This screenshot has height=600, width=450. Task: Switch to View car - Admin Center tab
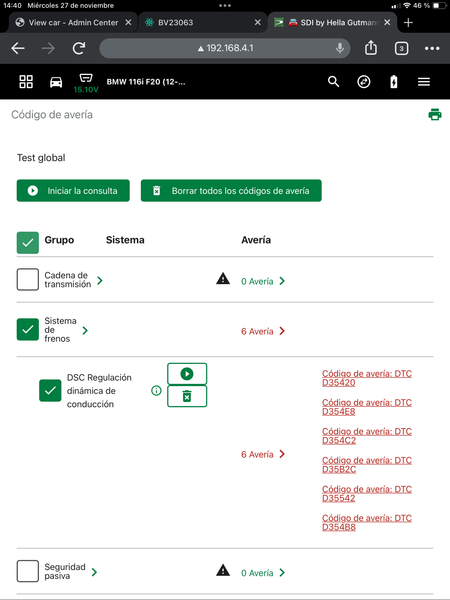point(73,23)
